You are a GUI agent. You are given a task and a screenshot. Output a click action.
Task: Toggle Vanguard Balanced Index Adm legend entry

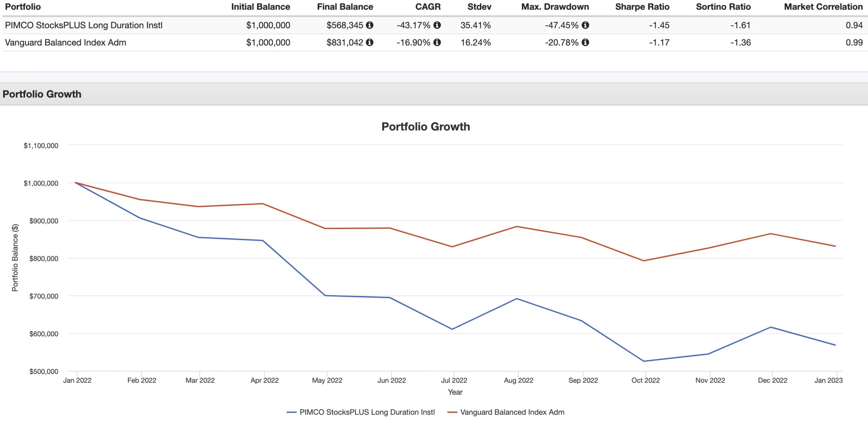pos(506,412)
